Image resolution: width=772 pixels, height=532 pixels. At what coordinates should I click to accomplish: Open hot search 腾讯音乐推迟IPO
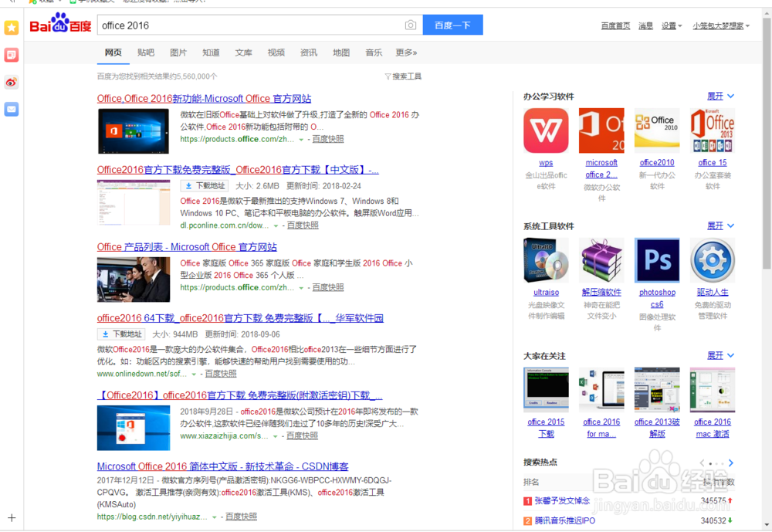coord(565,520)
